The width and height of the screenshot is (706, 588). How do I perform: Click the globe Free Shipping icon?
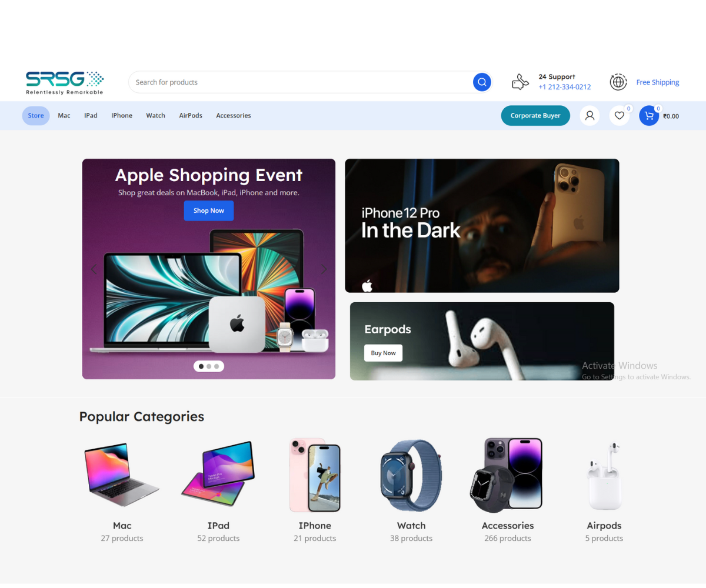click(618, 82)
